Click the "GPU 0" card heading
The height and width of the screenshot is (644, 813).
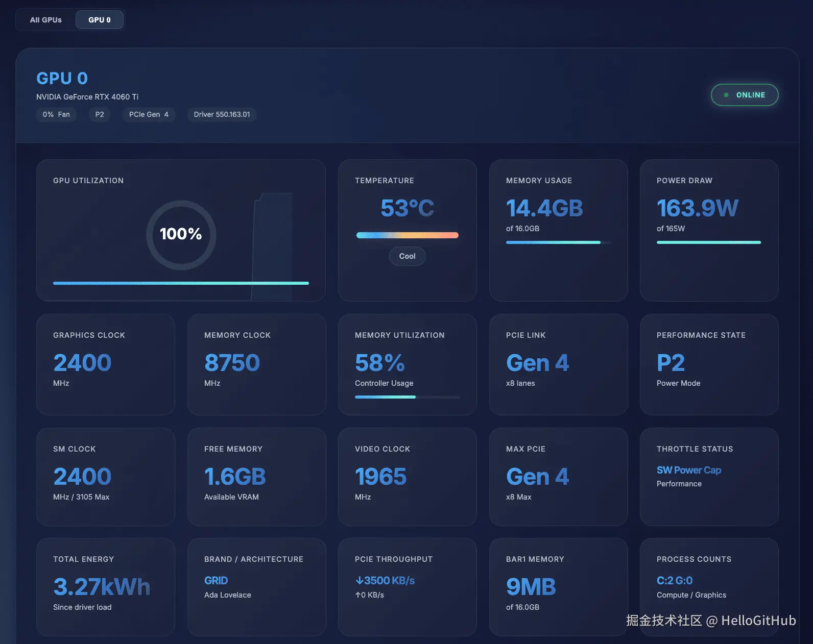62,78
